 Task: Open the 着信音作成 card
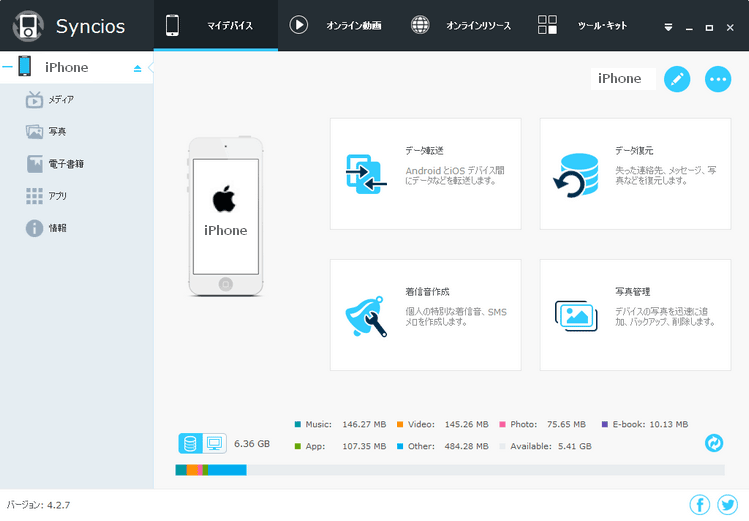(426, 315)
